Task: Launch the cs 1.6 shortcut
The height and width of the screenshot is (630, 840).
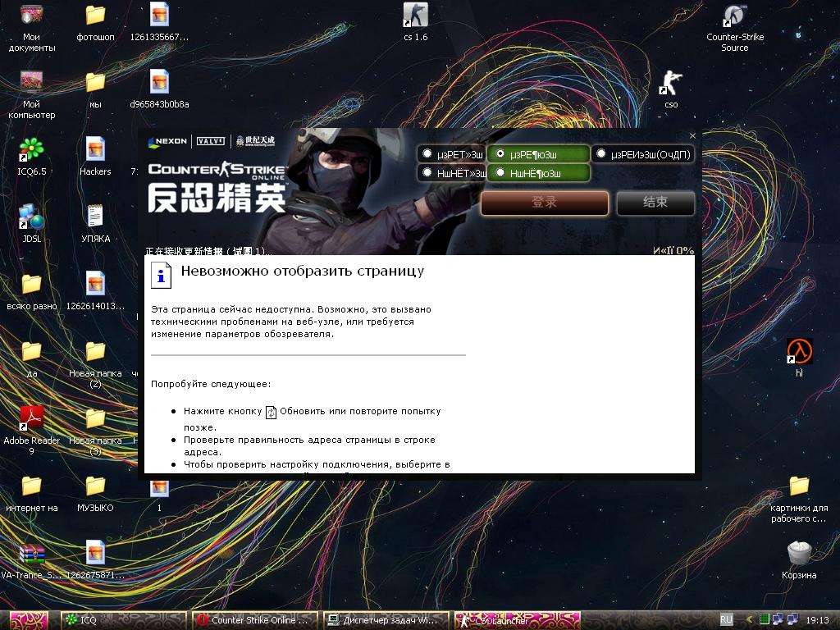Action: pos(415,15)
